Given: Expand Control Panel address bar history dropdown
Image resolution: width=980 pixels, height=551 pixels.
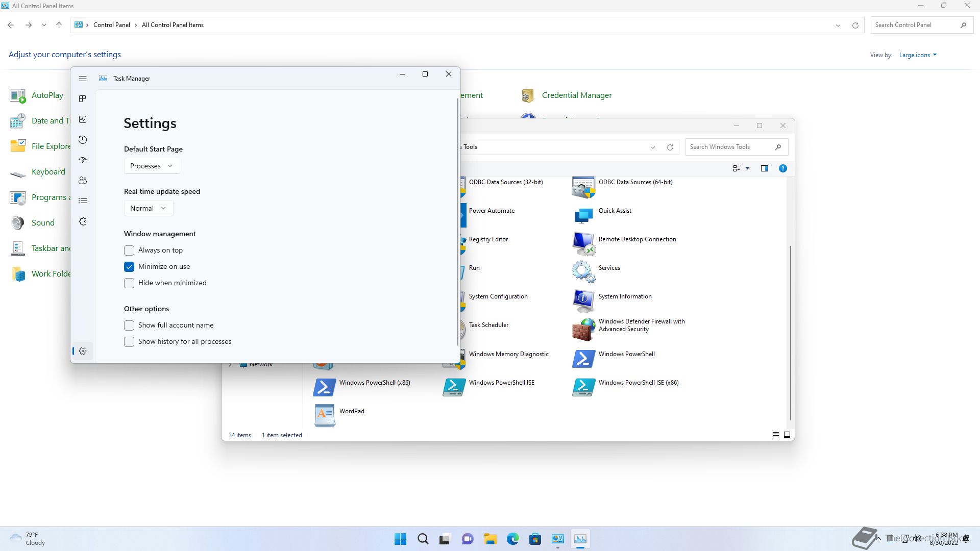Looking at the screenshot, I should [838, 26].
